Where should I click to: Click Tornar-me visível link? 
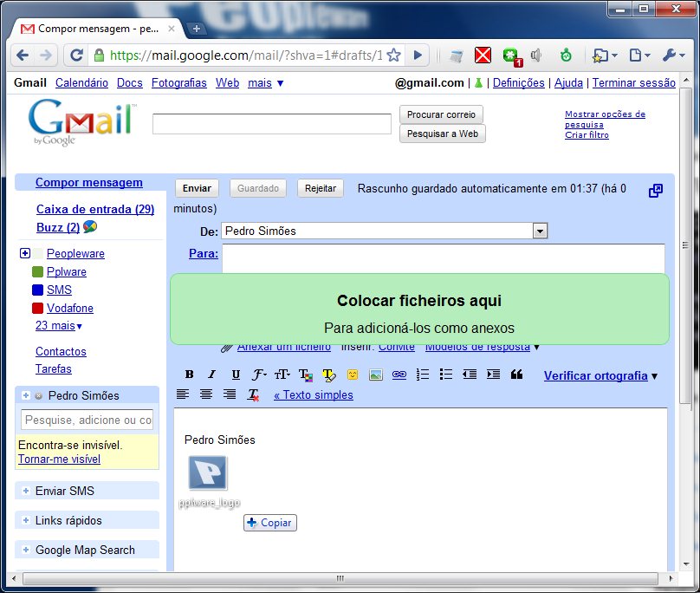coord(59,459)
